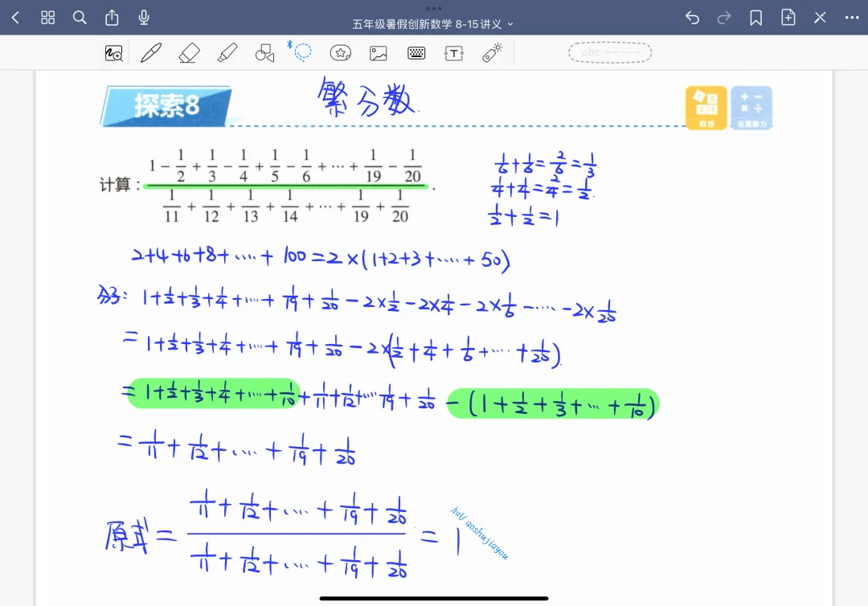Go back with the left chevron
868x606 pixels.
tap(15, 18)
